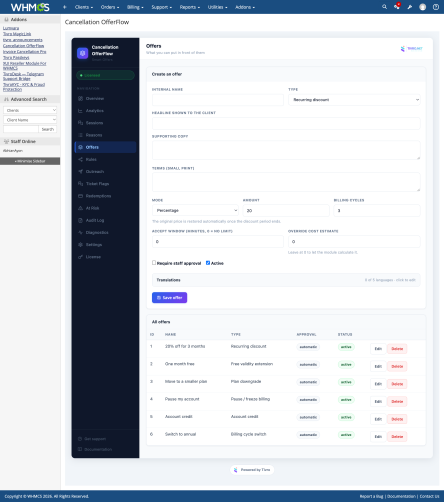Select the Settings gear icon in the module sidebar
The image size is (444, 502).
pos(80,245)
